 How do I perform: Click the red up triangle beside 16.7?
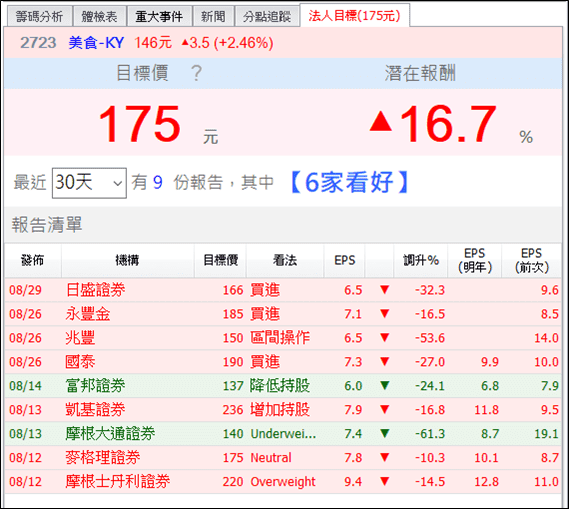tap(381, 121)
